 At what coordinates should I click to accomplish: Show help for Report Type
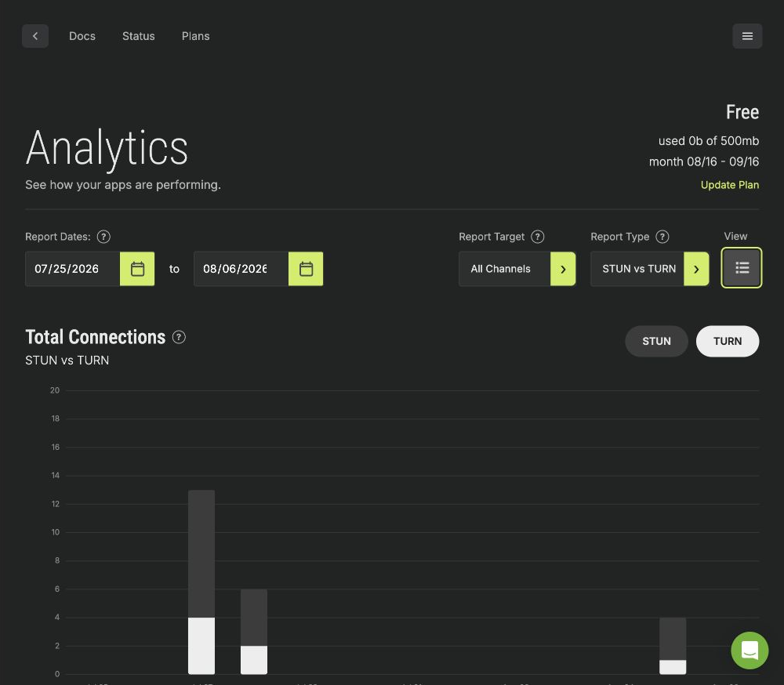[662, 237]
